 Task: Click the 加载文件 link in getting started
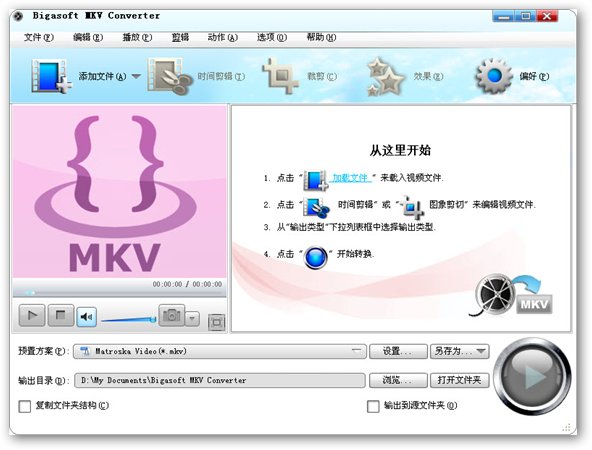click(x=350, y=178)
